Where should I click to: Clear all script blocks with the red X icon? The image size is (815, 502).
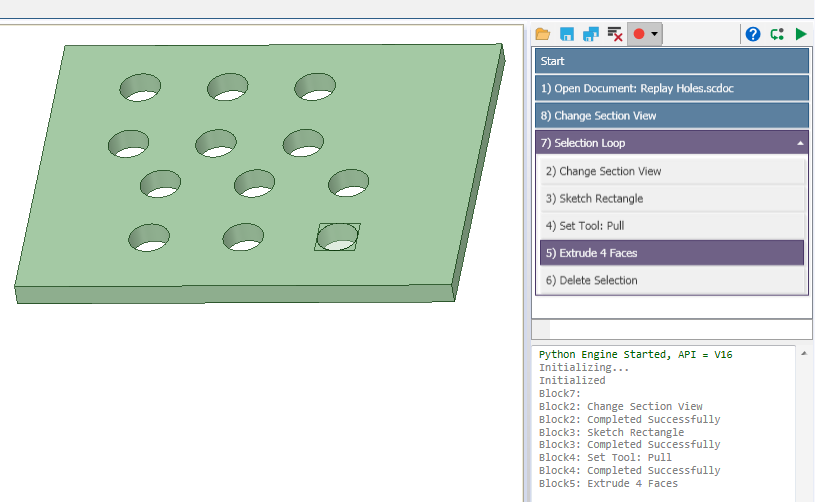(615, 34)
